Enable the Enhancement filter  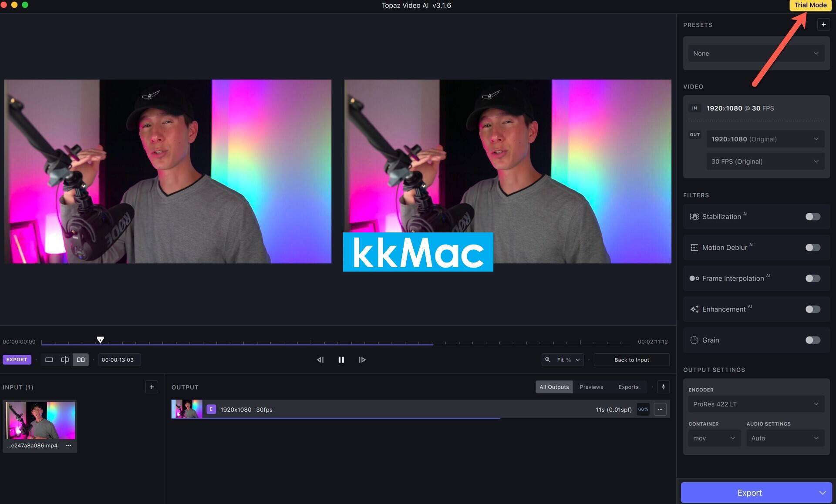point(812,309)
